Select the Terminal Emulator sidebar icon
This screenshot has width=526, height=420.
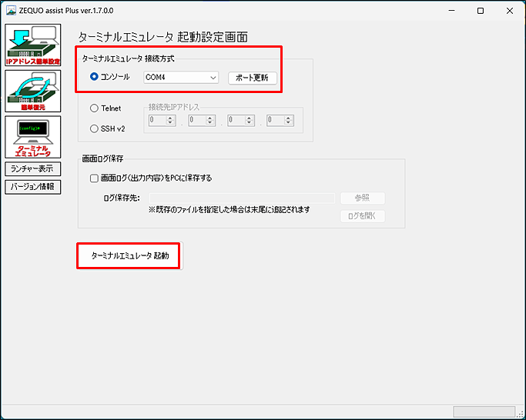33,137
